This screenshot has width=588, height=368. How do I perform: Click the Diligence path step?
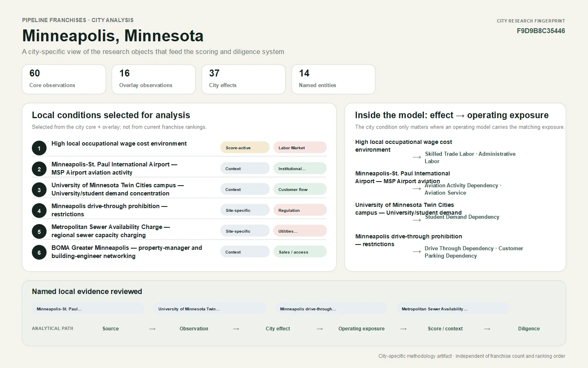pyautogui.click(x=529, y=329)
